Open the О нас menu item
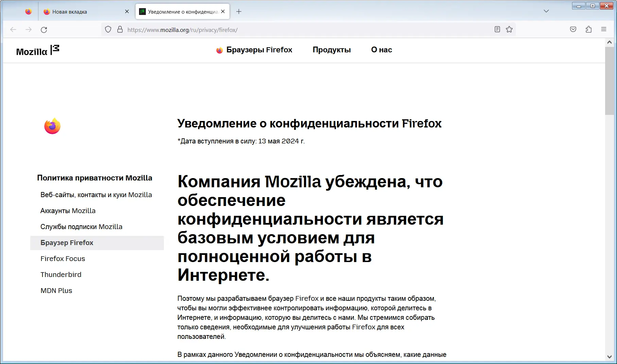The height and width of the screenshot is (364, 617). tap(381, 50)
